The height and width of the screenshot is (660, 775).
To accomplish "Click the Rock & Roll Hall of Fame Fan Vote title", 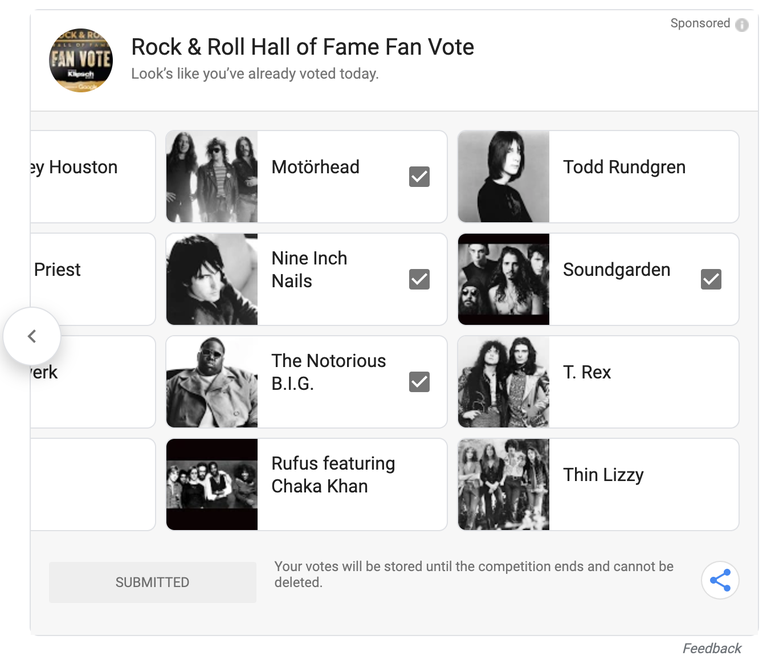I will (303, 47).
